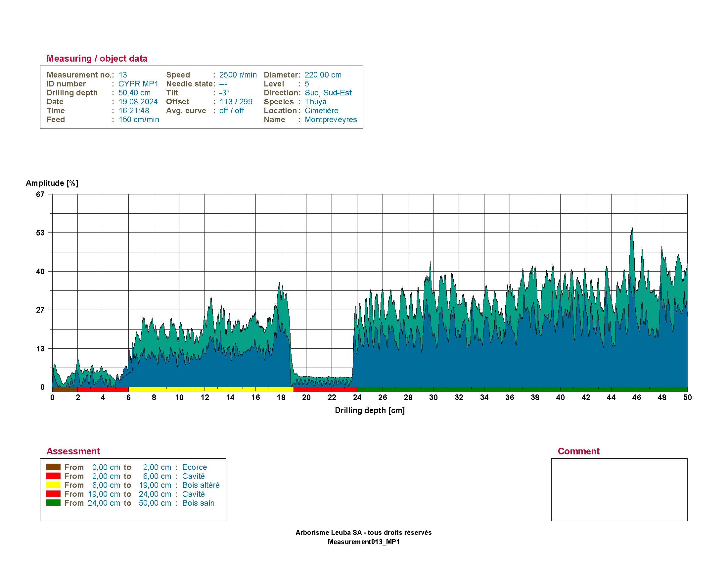Image resolution: width=728 pixels, height=563 pixels.
Task: Click 'Arborisme Leuba SA - tous droits réservés'
Action: pos(364,533)
